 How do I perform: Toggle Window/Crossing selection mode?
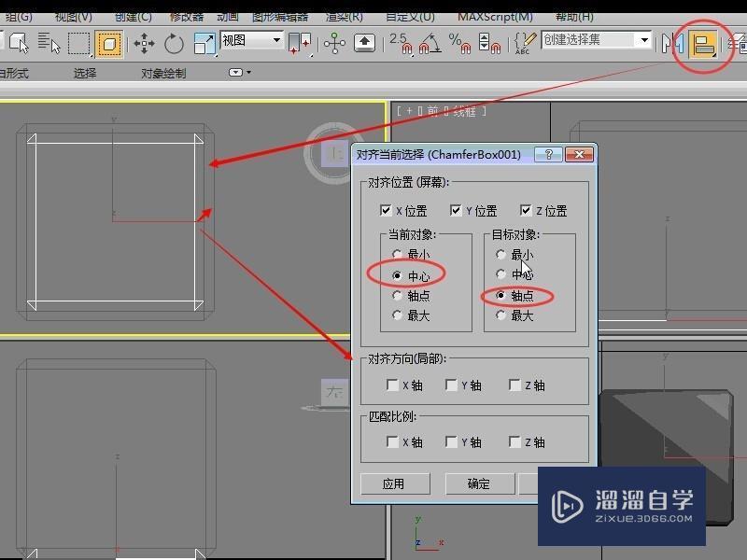[109, 44]
